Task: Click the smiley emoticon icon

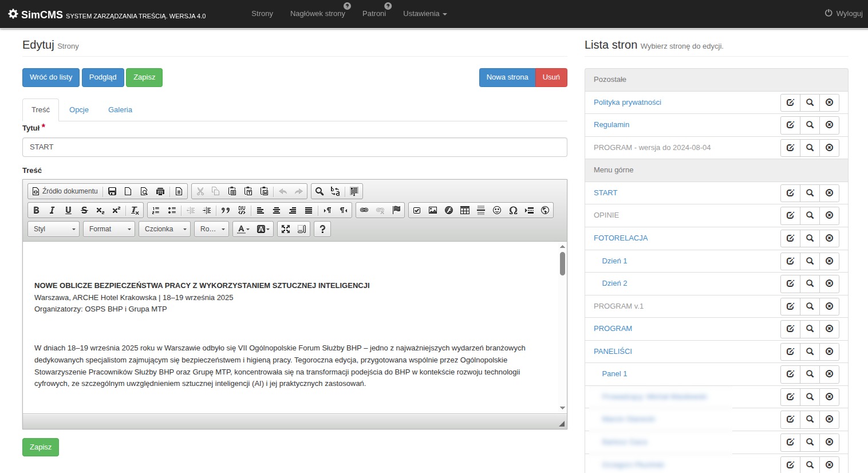Action: tap(497, 210)
